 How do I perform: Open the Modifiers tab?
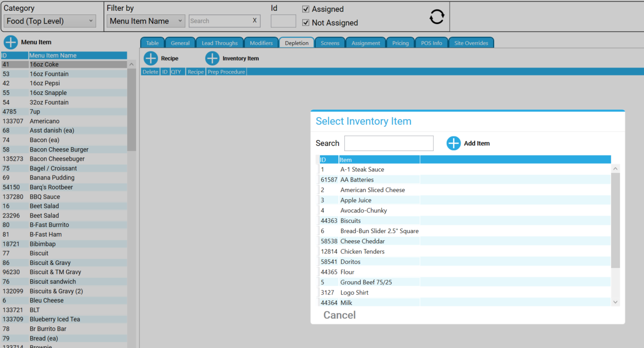tap(261, 43)
